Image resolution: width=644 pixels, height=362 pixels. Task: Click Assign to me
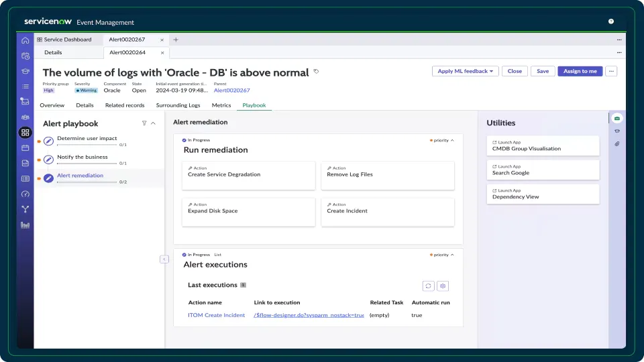coord(580,71)
